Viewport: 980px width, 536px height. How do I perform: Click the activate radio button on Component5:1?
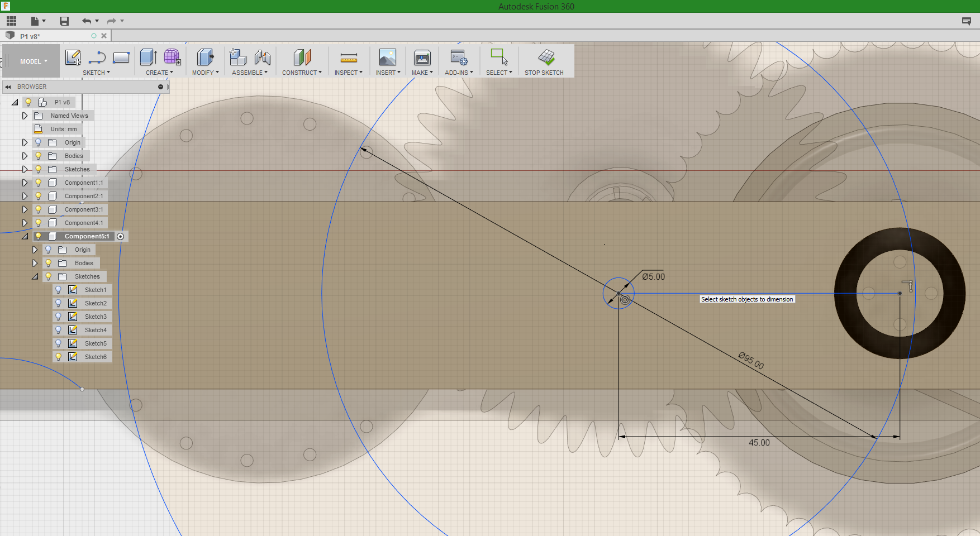point(120,236)
